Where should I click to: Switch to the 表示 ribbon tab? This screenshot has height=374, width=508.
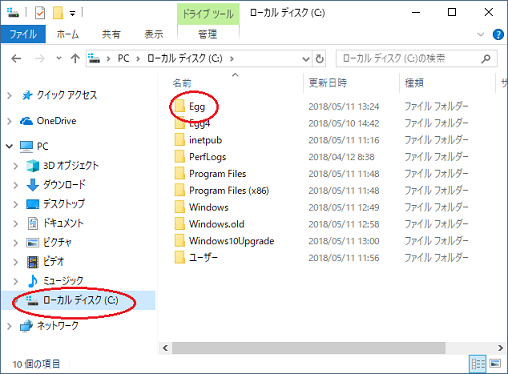[154, 34]
